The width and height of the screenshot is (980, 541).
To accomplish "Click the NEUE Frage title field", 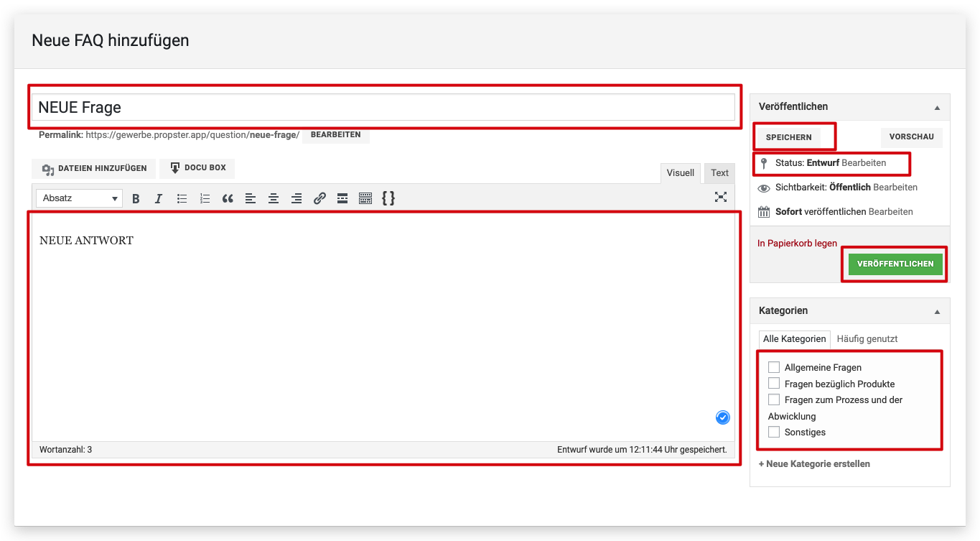I will click(383, 108).
